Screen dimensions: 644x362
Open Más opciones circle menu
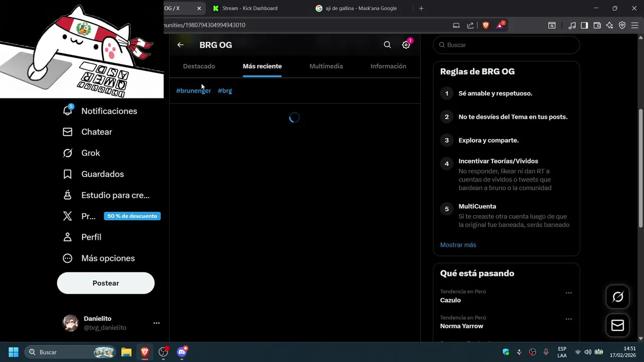point(67,258)
